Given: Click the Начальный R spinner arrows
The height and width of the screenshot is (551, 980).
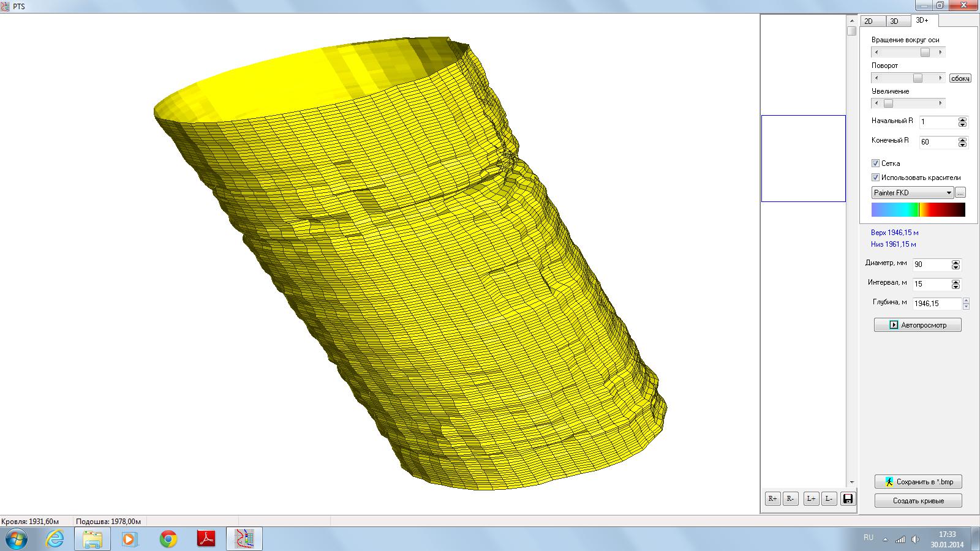Looking at the screenshot, I should click(962, 122).
